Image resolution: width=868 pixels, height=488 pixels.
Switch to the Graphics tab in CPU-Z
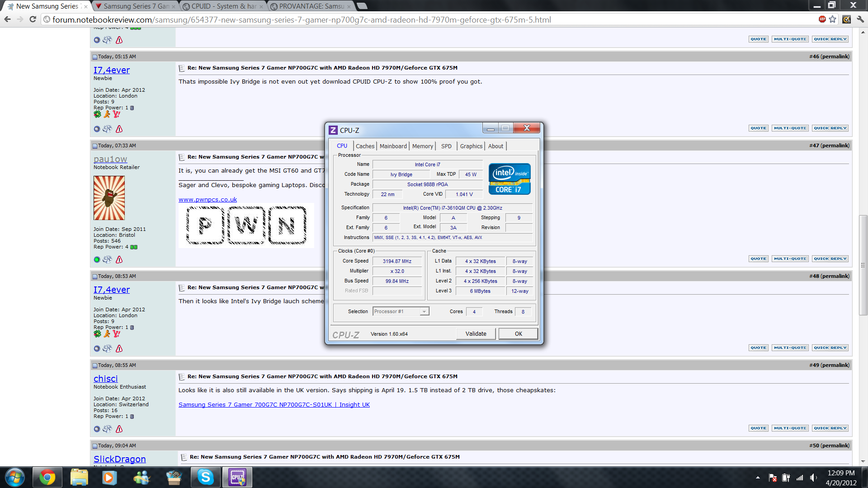[x=471, y=146]
